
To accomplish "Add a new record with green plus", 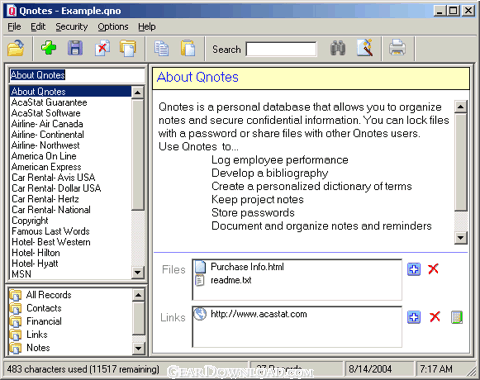I will [x=49, y=48].
